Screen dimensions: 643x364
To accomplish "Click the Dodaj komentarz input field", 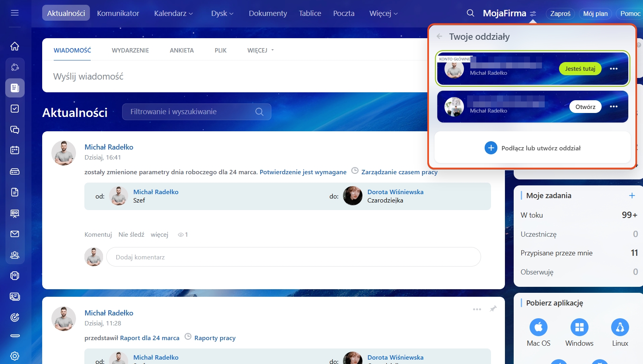I will (293, 257).
